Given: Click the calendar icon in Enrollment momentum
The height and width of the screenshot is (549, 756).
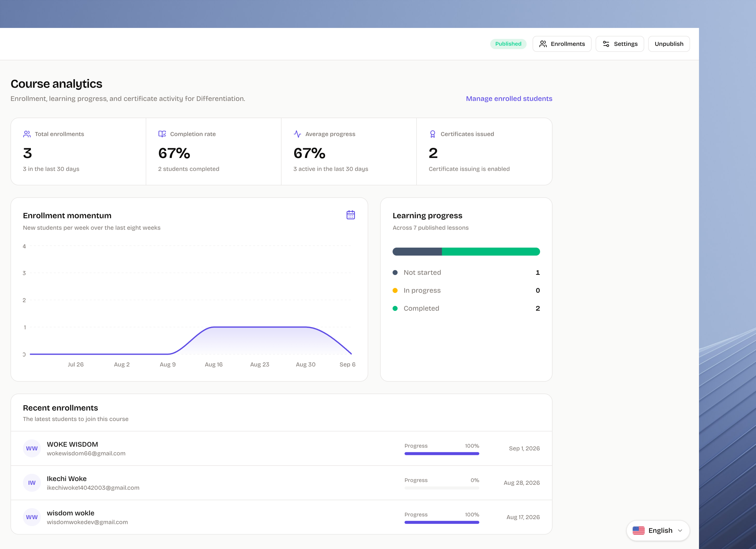Looking at the screenshot, I should tap(350, 215).
